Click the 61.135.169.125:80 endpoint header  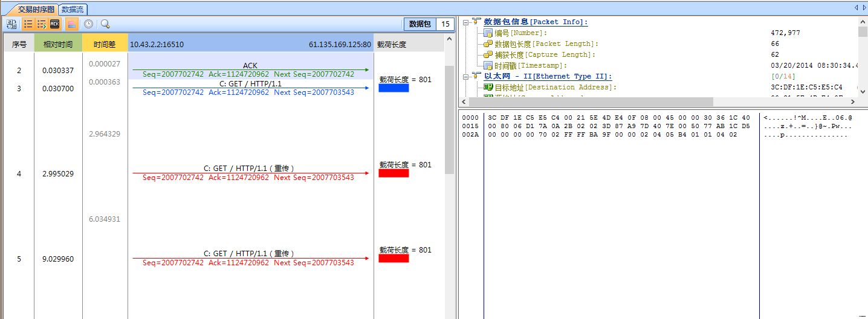point(340,44)
